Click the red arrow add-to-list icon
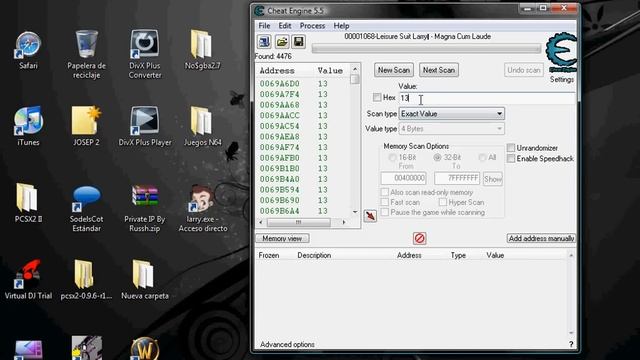Viewport: 640px width, 360px height. [x=370, y=216]
